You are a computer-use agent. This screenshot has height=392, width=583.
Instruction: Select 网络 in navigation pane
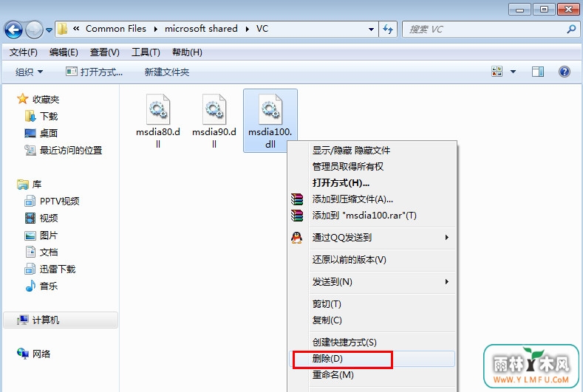tap(33, 354)
